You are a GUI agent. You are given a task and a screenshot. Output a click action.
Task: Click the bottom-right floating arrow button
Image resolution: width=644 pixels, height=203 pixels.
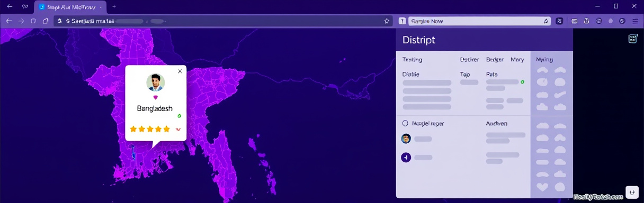point(632,192)
